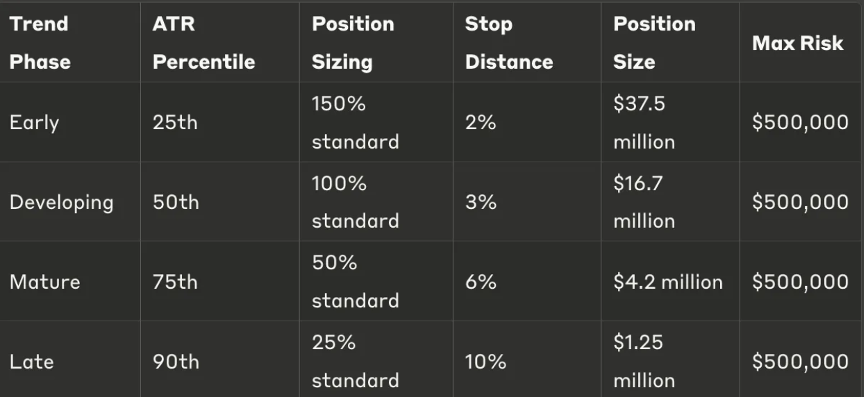The width and height of the screenshot is (868, 397).
Task: Select the "$16.7 million" position size cell
Action: 644,203
